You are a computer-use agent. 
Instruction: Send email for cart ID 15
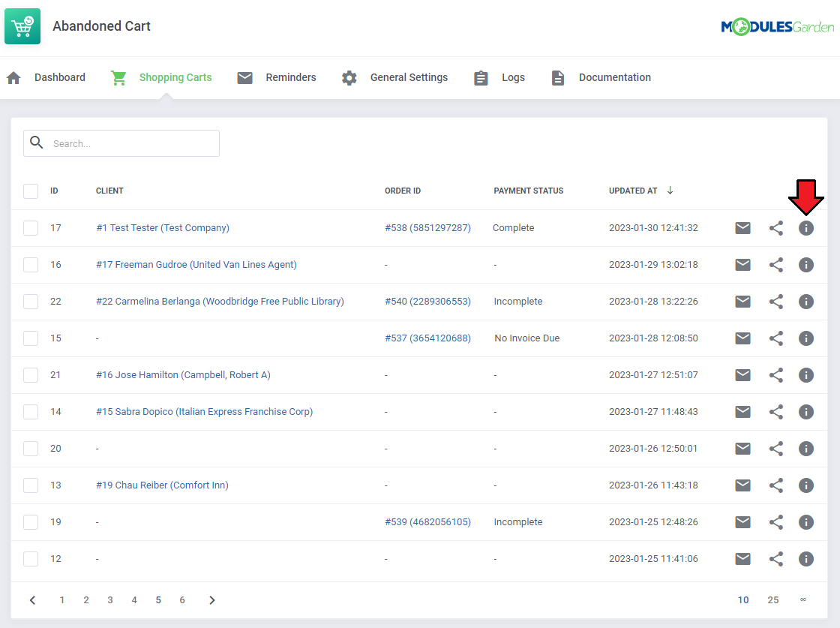[742, 338]
